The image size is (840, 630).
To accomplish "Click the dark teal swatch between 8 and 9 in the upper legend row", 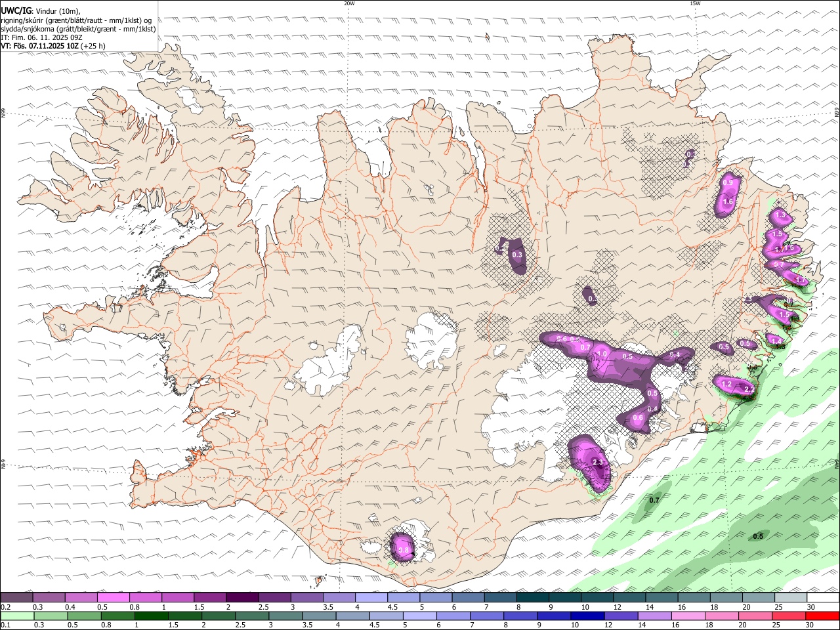I will click(532, 597).
